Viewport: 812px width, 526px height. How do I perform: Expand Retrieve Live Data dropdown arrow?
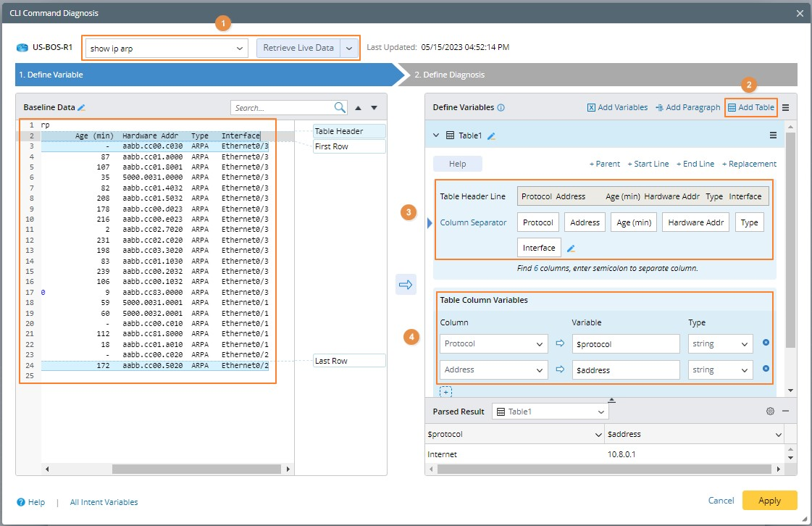349,49
